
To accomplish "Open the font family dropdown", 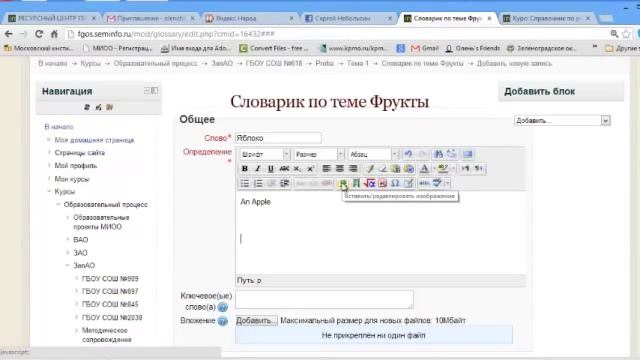I will tap(264, 154).
